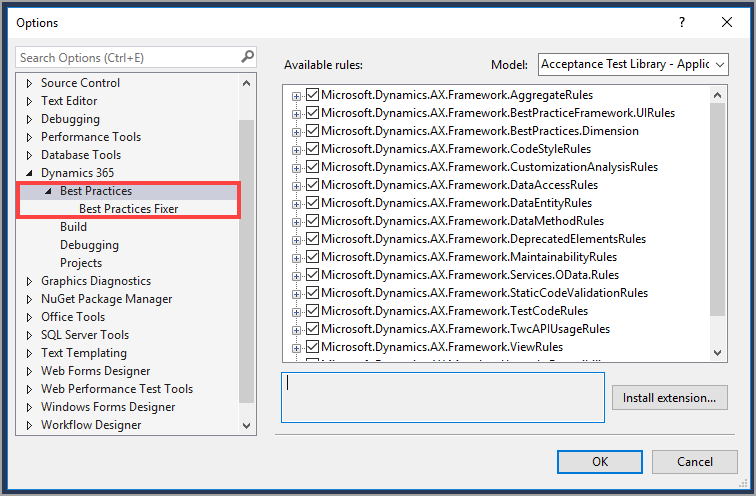
Task: Select Office Tools category
Action: coord(73,317)
